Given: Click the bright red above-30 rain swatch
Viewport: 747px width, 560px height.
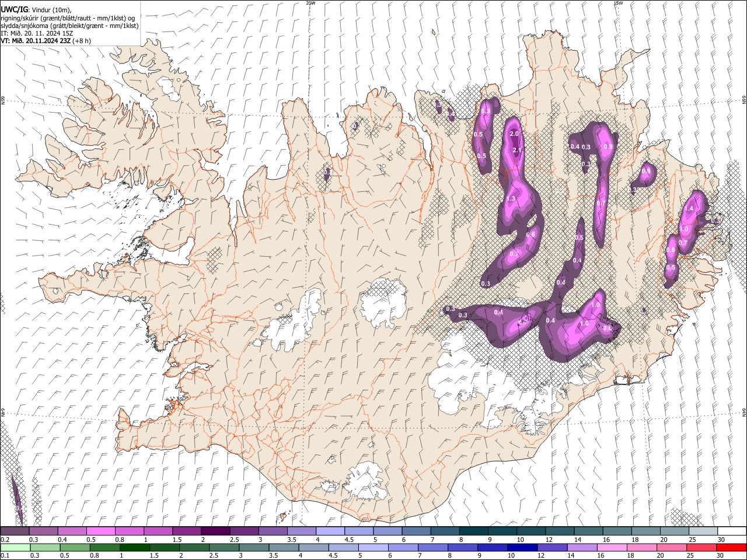Looking at the screenshot, I should [x=731, y=547].
